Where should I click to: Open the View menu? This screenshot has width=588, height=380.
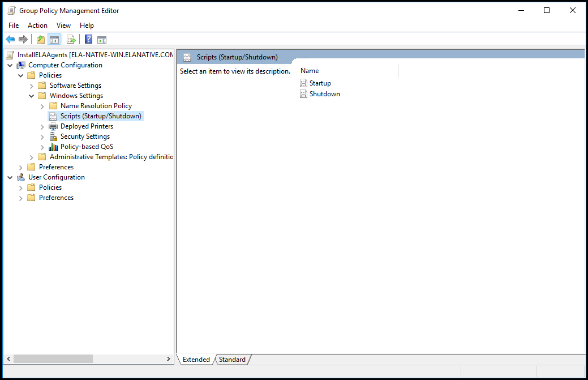[63, 25]
